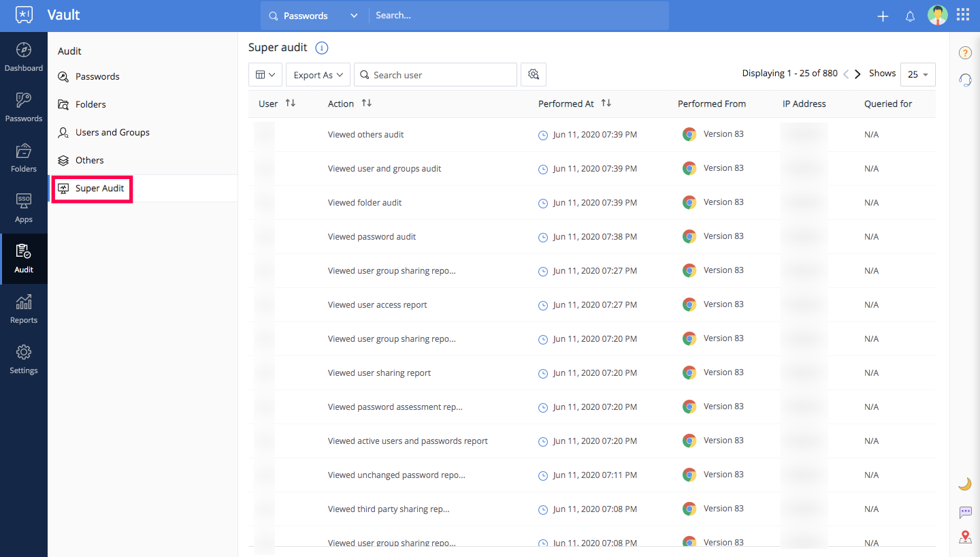
Task: Go to the Passwords sidebar section
Action: click(x=24, y=108)
